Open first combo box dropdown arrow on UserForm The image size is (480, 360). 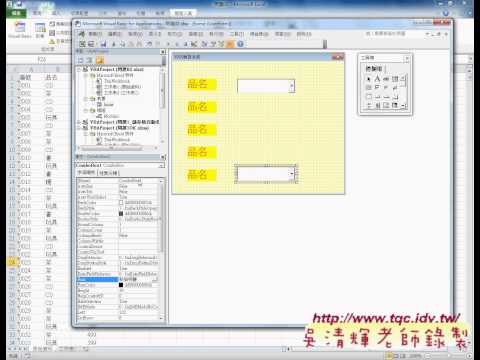click(292, 86)
